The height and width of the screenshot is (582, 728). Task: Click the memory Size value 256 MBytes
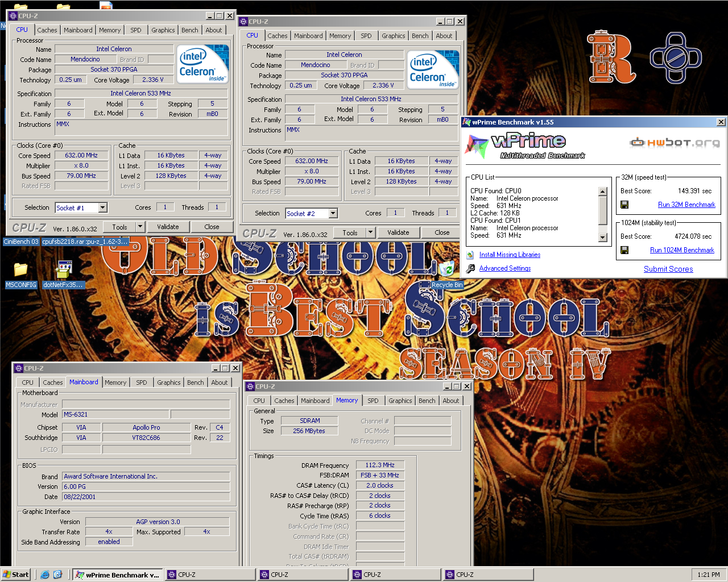(x=309, y=431)
